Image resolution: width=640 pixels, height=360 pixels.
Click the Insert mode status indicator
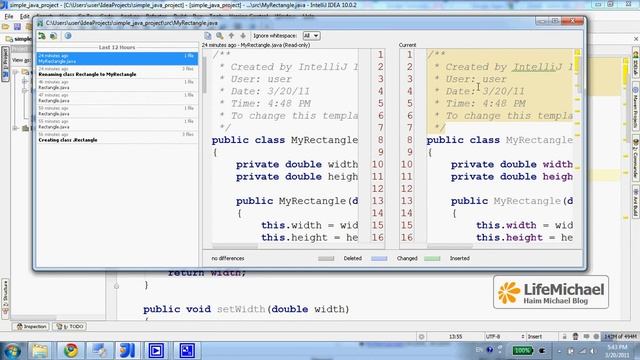(535, 337)
